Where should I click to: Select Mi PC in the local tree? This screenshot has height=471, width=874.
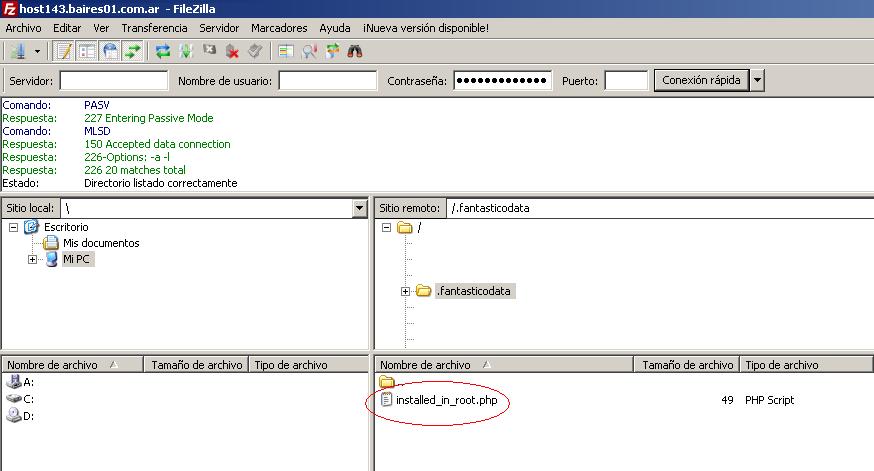76,259
